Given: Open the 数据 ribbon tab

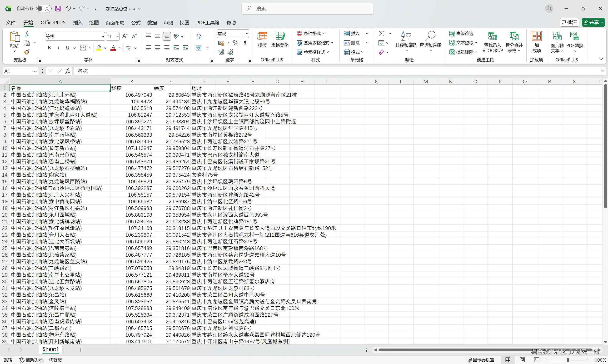Looking at the screenshot, I should [x=152, y=23].
